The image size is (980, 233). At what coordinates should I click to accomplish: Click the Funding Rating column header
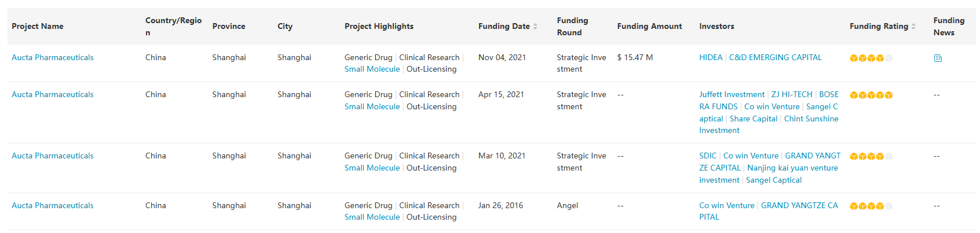(878, 26)
